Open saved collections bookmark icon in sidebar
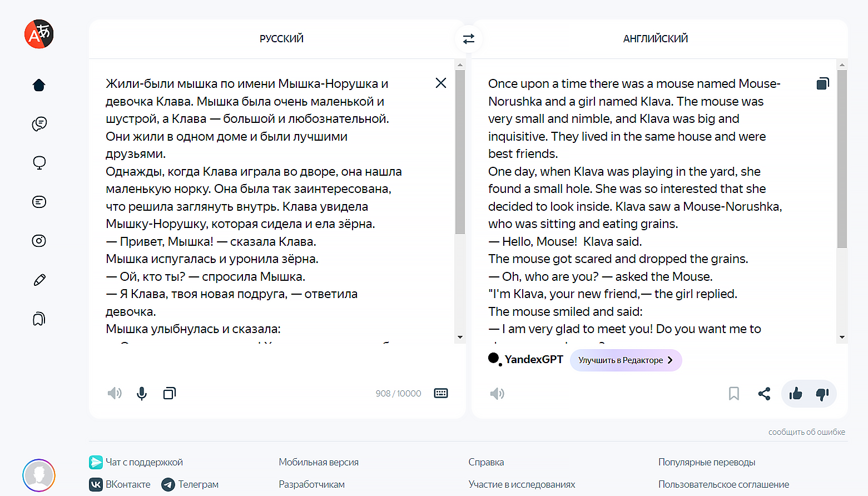 click(39, 319)
